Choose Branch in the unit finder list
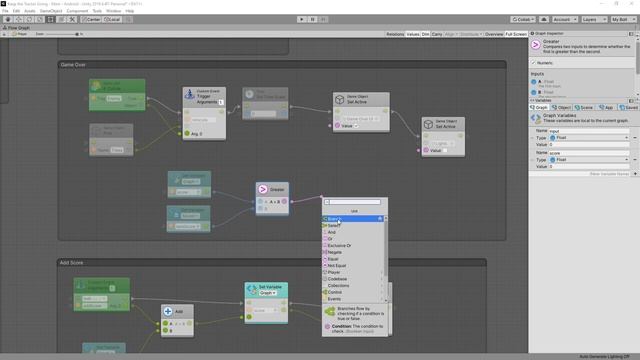The image size is (640, 360). pos(353,219)
